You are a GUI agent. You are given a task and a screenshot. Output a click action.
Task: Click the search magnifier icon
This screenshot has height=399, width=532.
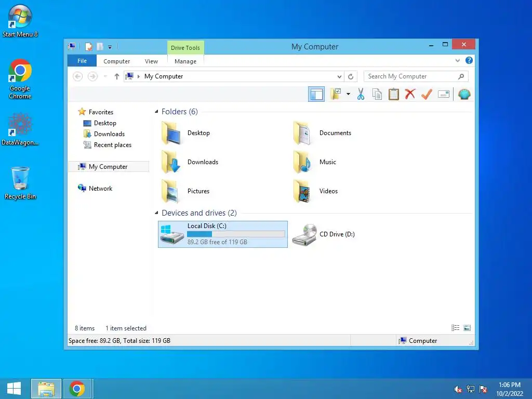coord(461,76)
